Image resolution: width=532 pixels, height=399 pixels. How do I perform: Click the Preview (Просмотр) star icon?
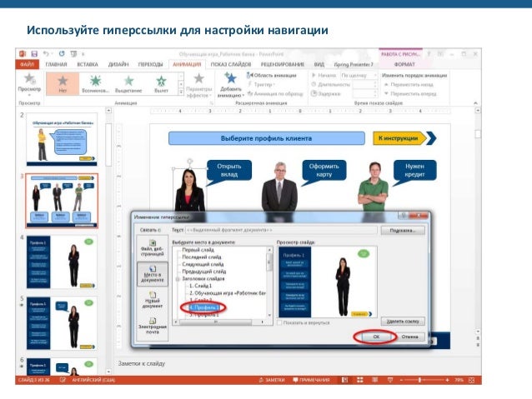[29, 78]
